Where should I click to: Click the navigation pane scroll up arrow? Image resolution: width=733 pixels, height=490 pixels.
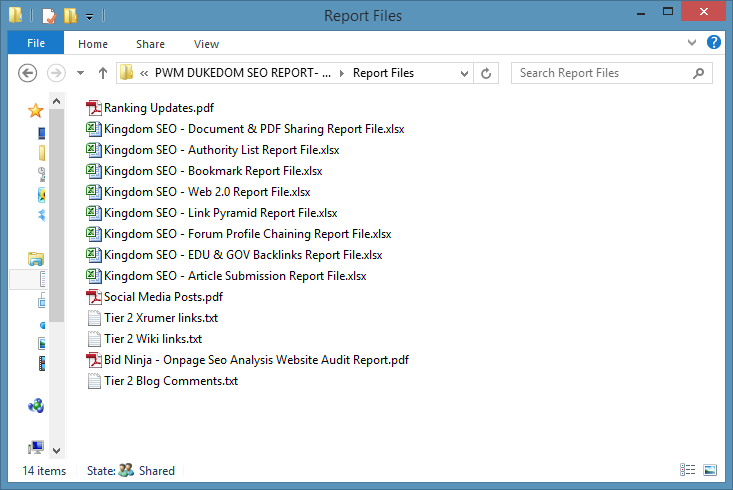(x=57, y=101)
